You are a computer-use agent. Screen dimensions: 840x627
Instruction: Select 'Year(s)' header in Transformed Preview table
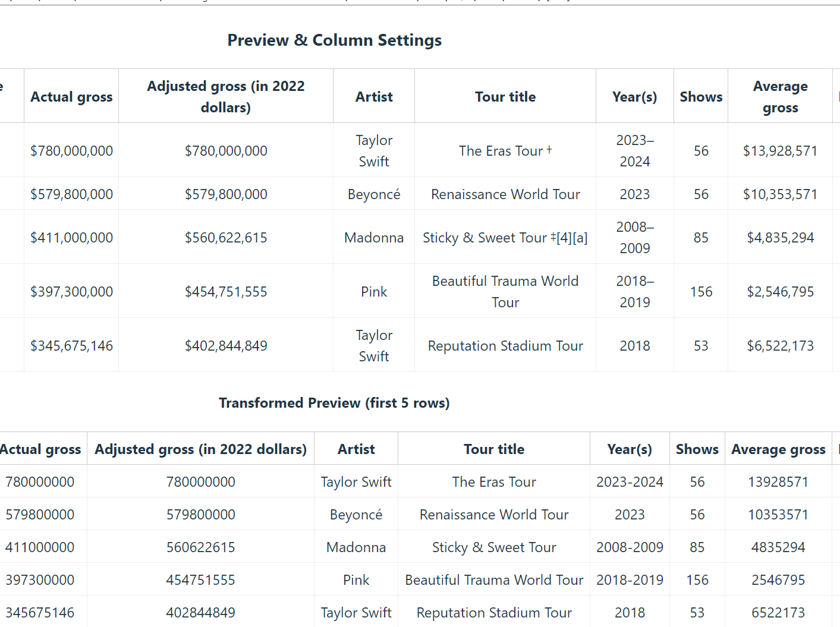click(x=630, y=449)
